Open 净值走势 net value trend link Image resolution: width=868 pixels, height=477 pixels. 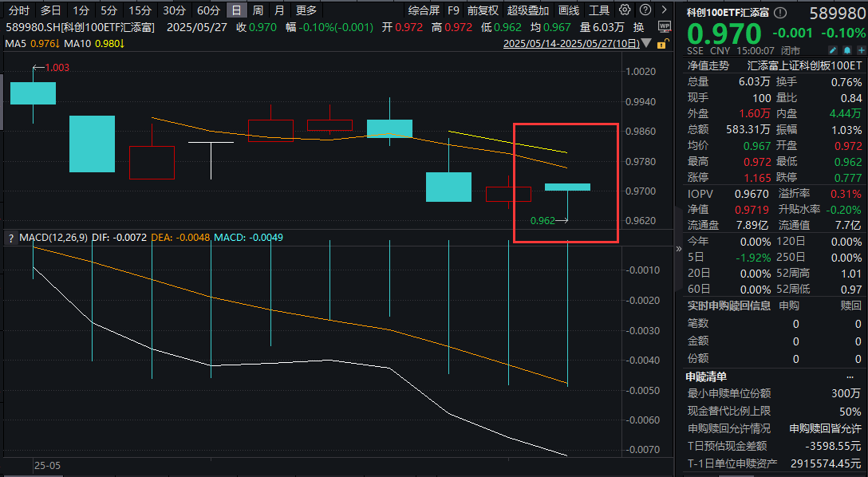(x=708, y=65)
